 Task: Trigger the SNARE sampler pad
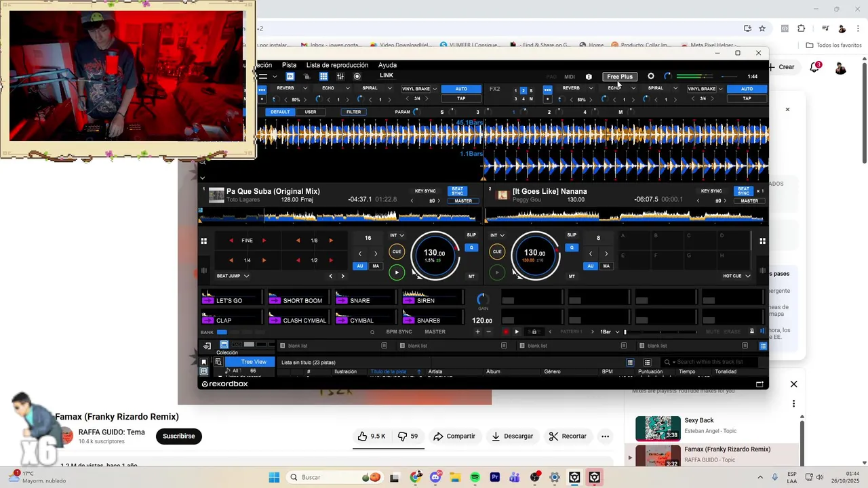365,298
